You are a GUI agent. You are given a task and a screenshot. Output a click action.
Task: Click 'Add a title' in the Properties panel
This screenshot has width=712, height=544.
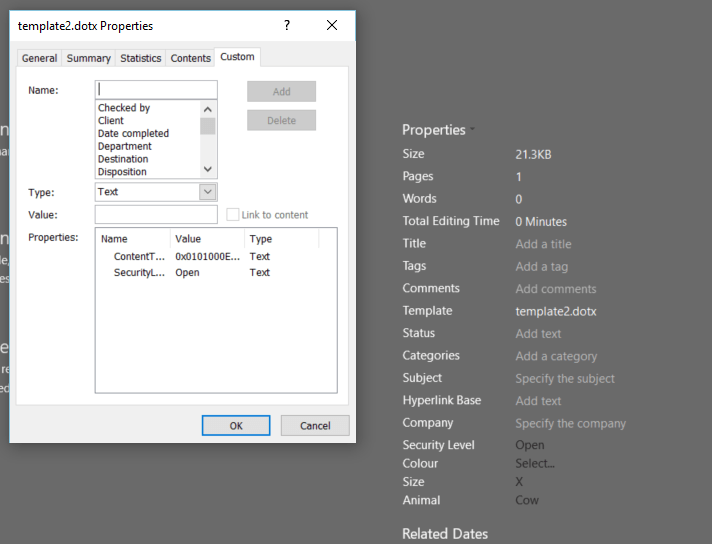point(543,244)
